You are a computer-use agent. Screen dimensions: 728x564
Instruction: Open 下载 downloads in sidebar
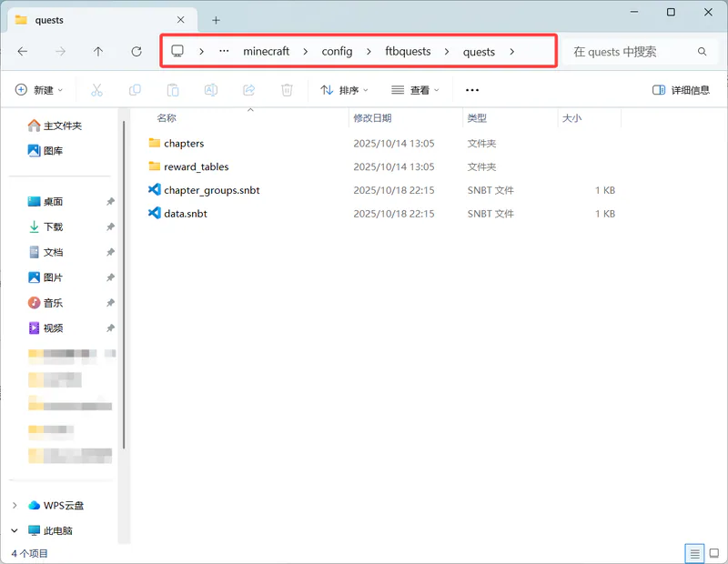click(45, 227)
